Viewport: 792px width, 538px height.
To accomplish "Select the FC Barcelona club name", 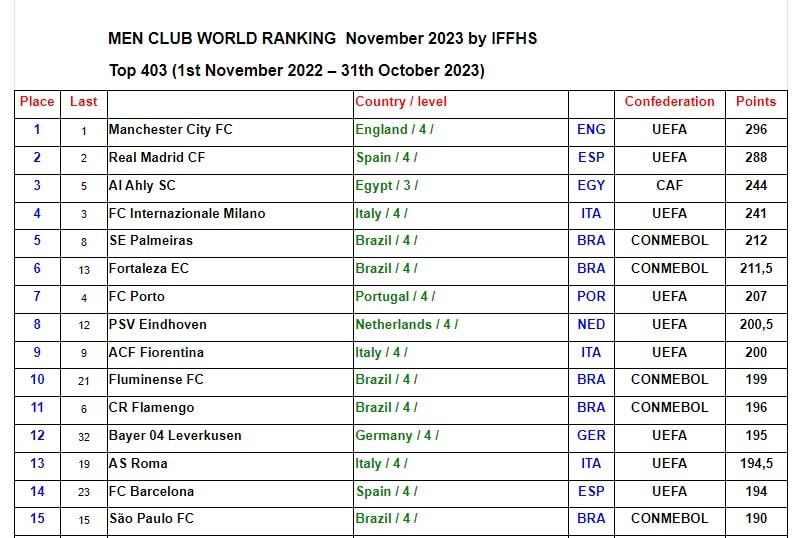I will point(152,492).
